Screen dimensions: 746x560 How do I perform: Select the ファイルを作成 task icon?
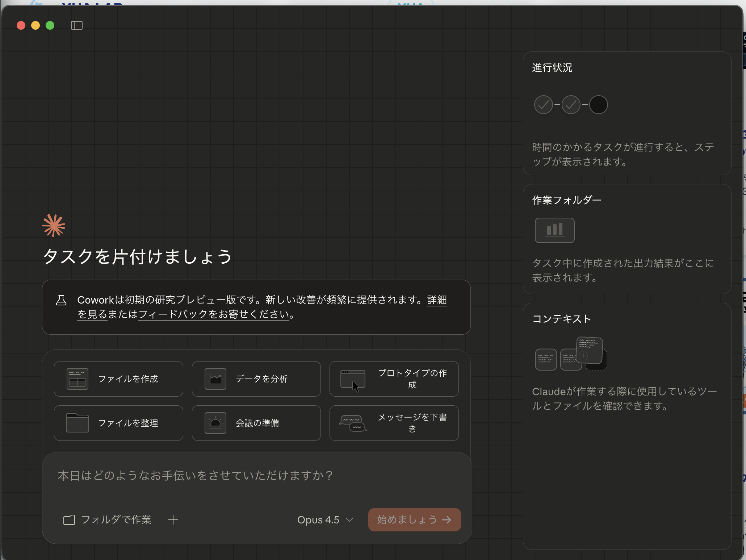[77, 379]
